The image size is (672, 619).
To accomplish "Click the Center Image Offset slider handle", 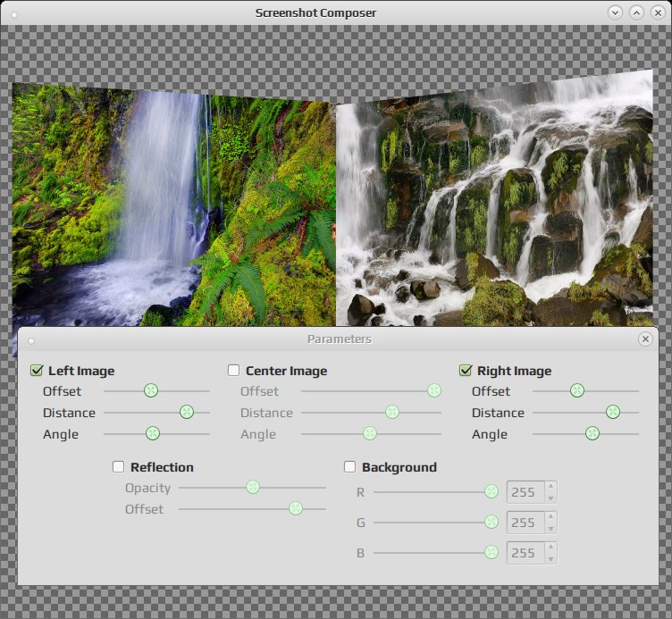I will click(x=434, y=390).
